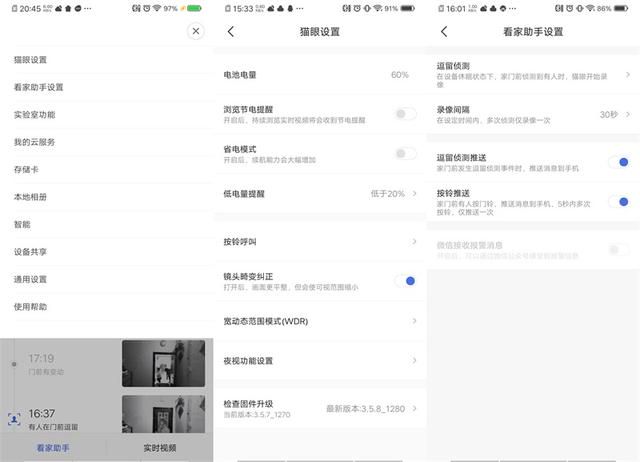Close the menu with the X icon
Viewport: 640px width, 462px height.
[x=196, y=31]
